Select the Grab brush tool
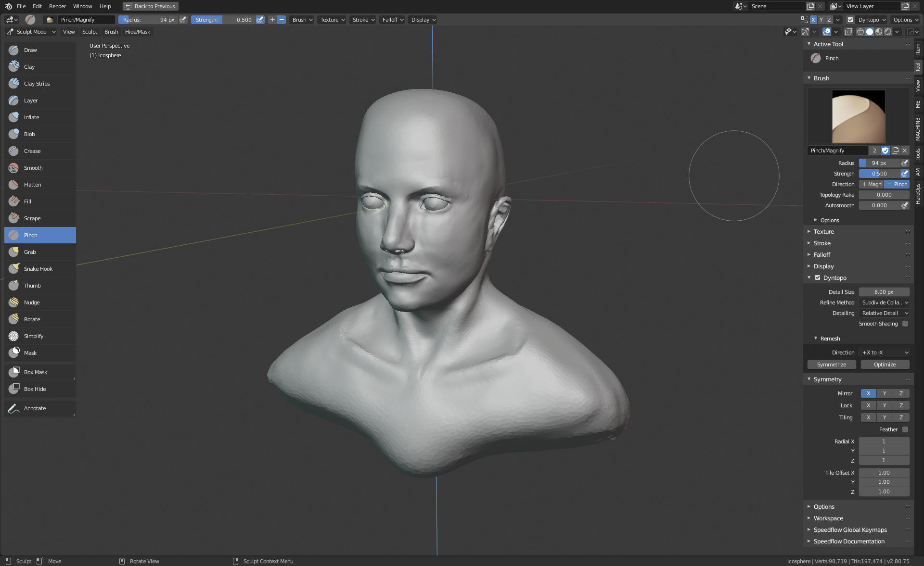The image size is (924, 566). [x=30, y=252]
